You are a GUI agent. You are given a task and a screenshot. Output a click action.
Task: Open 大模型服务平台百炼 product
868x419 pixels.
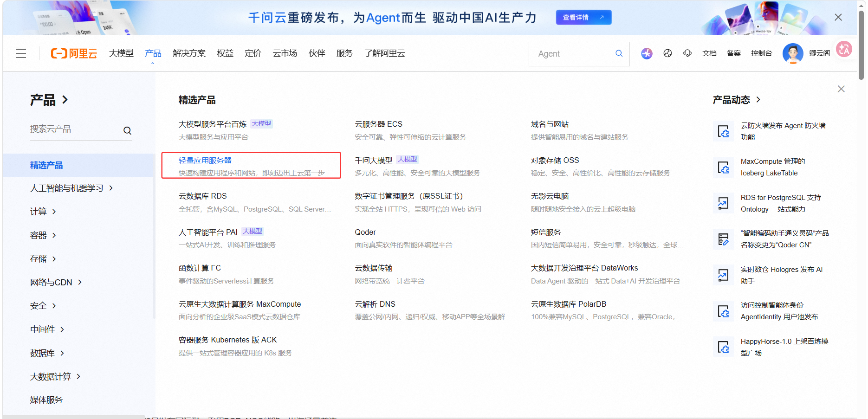click(213, 124)
